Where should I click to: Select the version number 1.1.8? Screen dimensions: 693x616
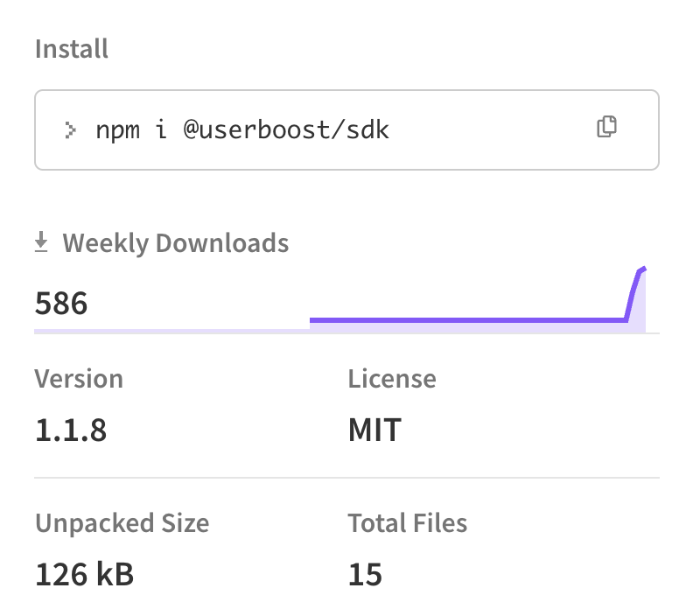71,430
